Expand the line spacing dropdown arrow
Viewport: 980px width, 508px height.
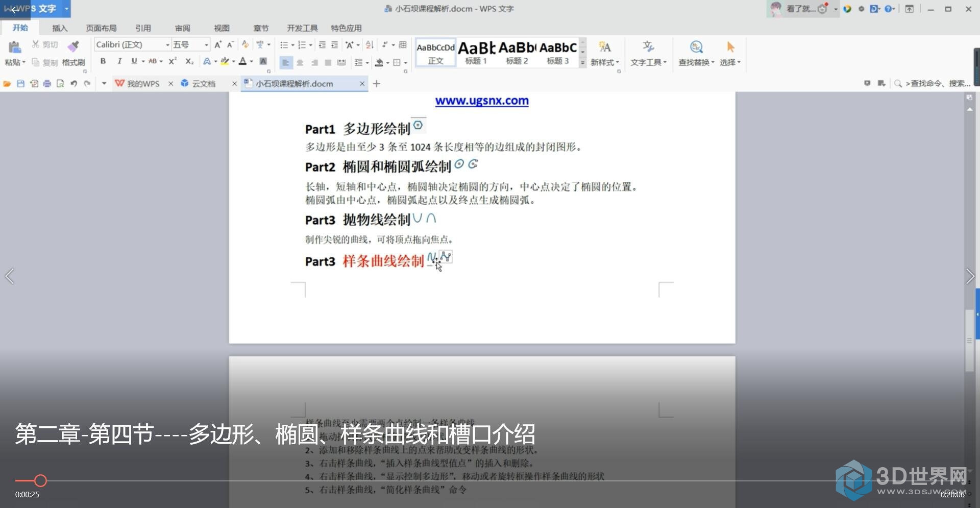click(x=367, y=63)
